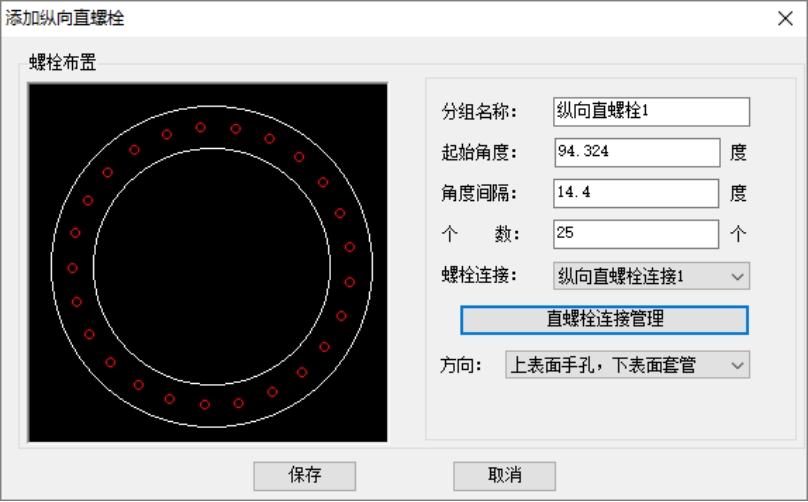Click the 保存 button
Image resolution: width=808 pixels, height=502 pixels.
305,475
